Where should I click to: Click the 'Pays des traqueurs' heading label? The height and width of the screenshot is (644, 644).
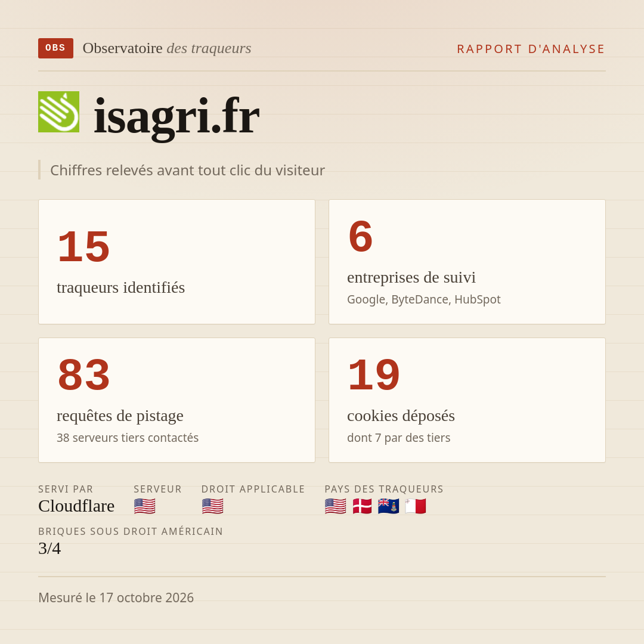[384, 489]
